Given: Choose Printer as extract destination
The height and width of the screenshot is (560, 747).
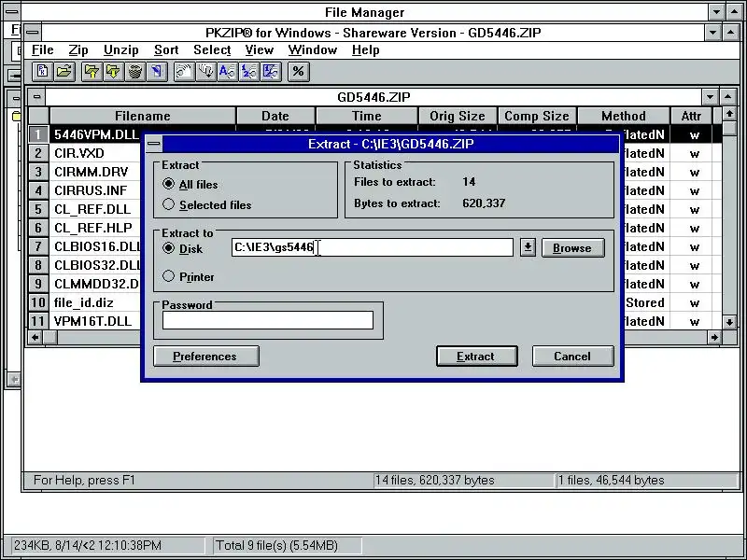Looking at the screenshot, I should pos(169,276).
